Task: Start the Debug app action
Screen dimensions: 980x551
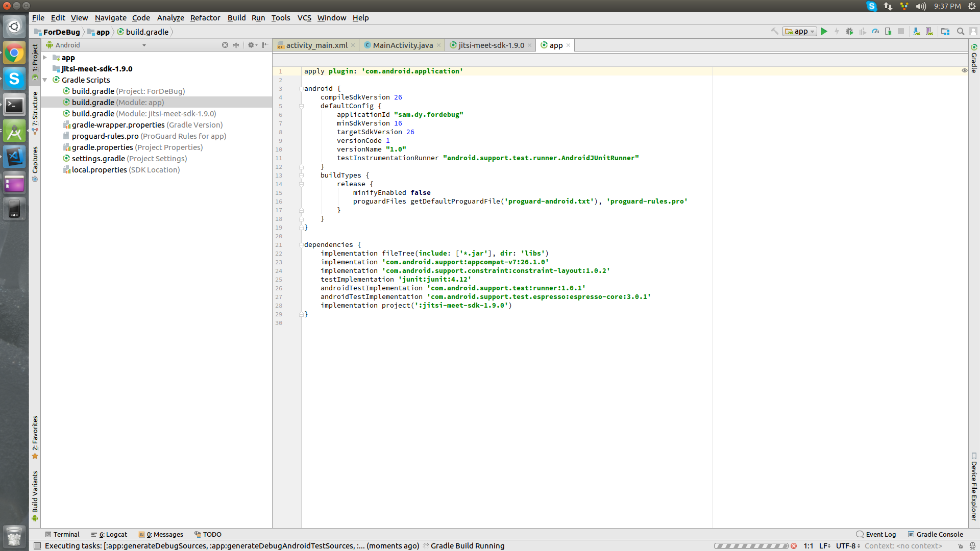Action: coord(850,31)
